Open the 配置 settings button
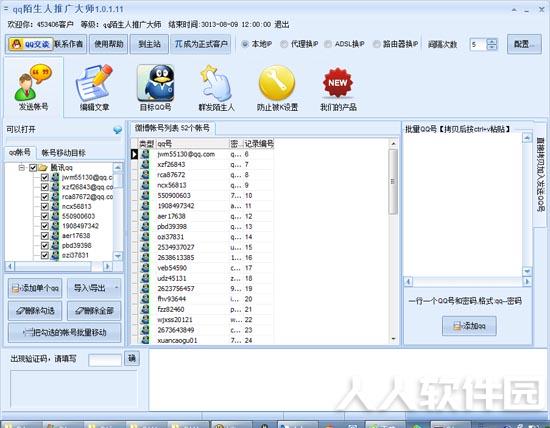This screenshot has height=428, width=550. point(524,44)
